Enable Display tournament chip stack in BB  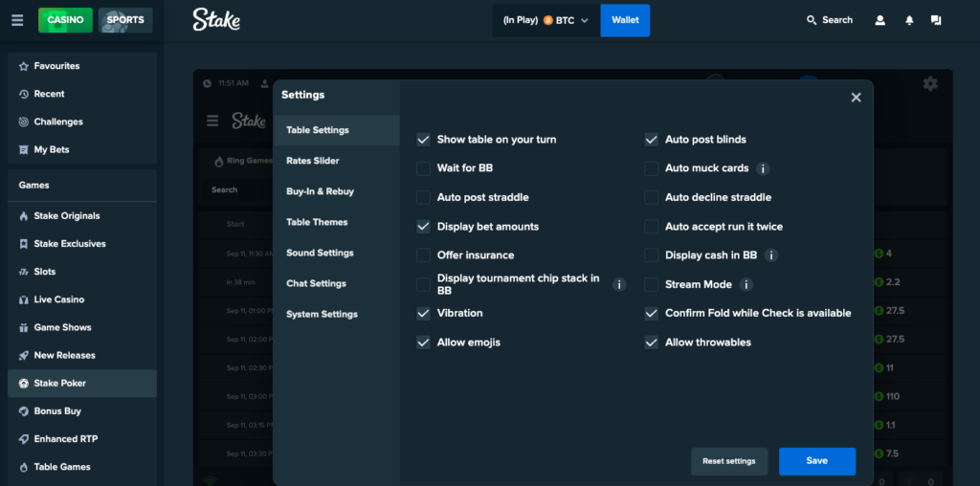[423, 284]
